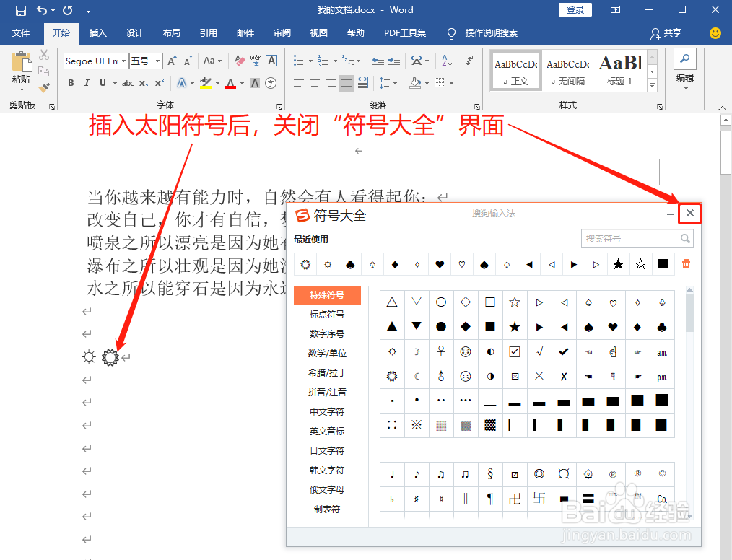Insert the hollow triangle symbol

click(x=392, y=302)
